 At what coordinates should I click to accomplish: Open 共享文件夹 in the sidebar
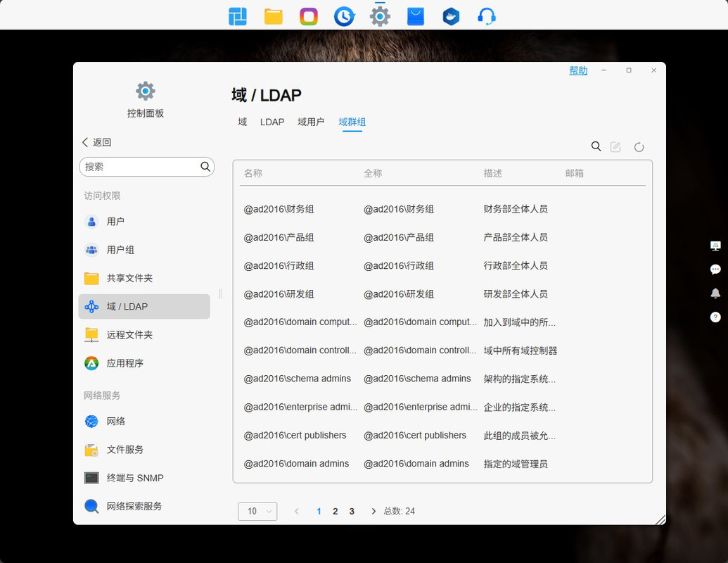[144, 278]
